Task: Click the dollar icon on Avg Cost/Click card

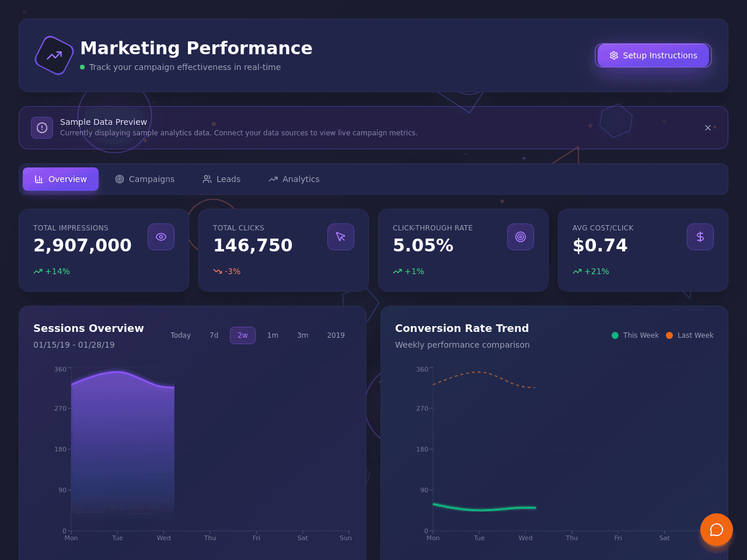Action: coord(700,237)
